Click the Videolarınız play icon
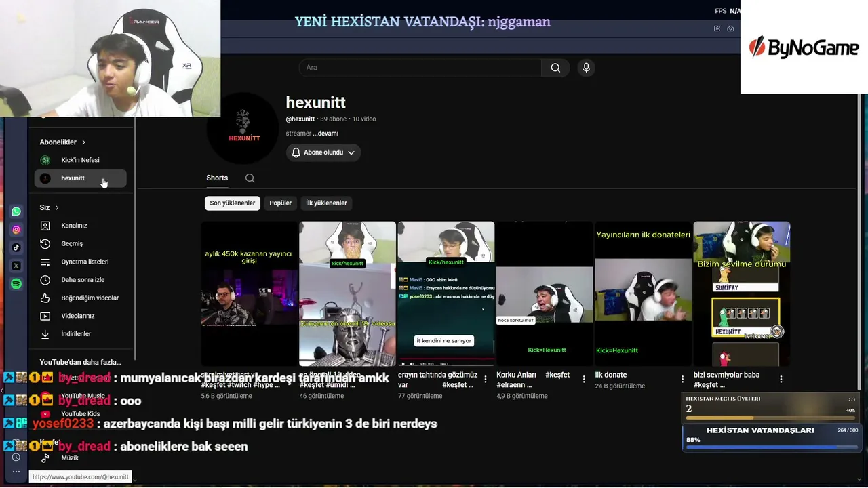Viewport: 868px width, 488px height. click(x=45, y=316)
